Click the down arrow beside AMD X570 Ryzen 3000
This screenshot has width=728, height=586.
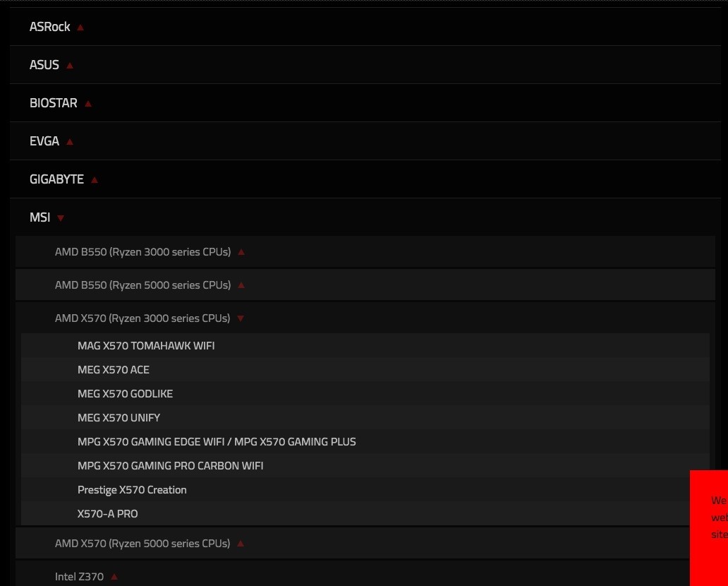(241, 318)
